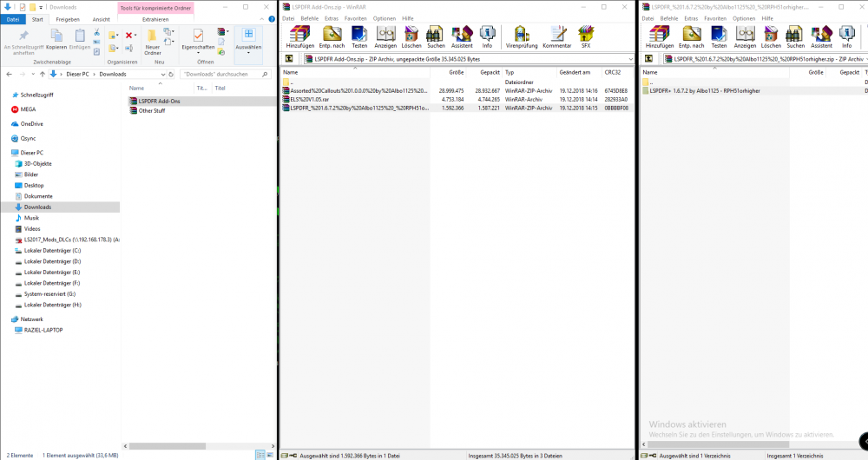Open Favoriten menu in LSPDFR Add-Ons WinRAR
This screenshot has height=460, width=868.
tap(355, 18)
